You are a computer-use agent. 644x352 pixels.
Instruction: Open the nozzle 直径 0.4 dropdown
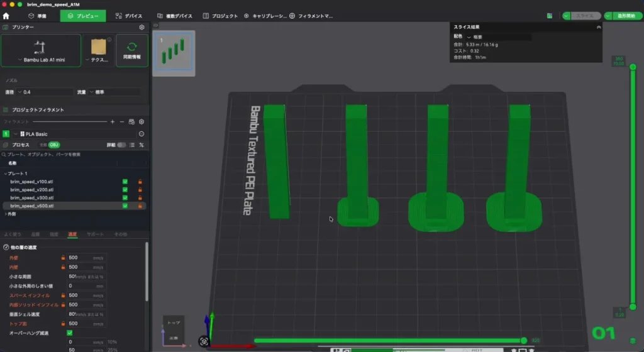[45, 92]
